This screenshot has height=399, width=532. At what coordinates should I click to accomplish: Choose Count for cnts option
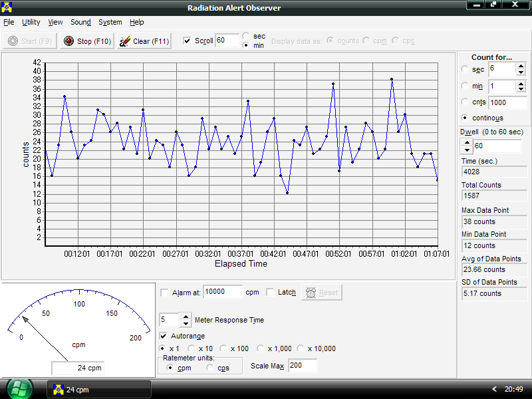[465, 102]
